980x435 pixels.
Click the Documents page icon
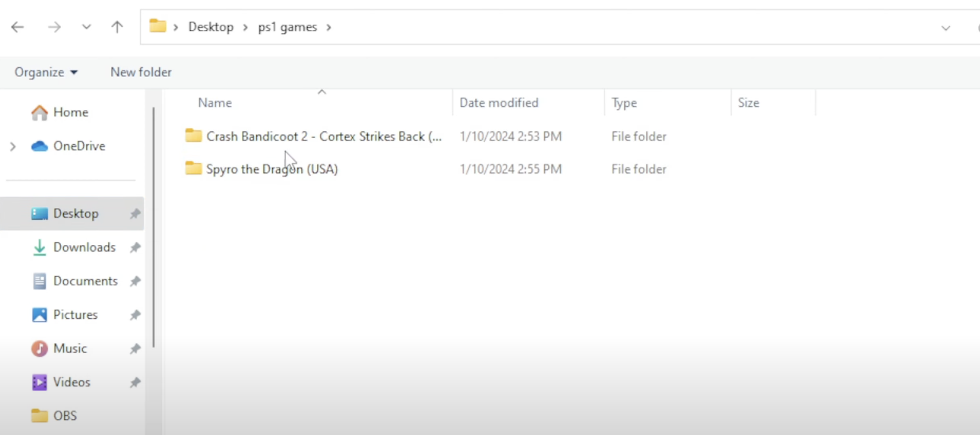tap(39, 281)
